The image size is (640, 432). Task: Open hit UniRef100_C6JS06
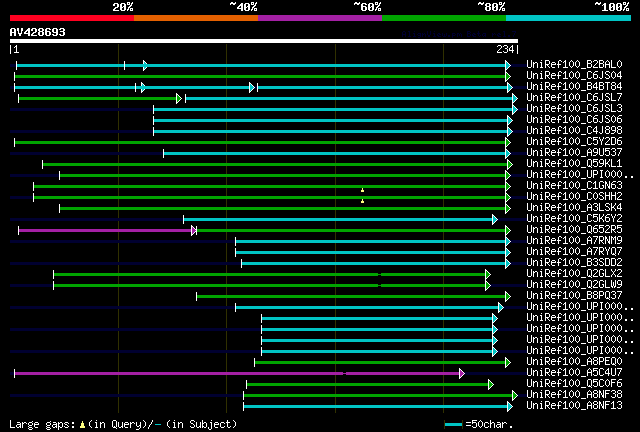pyautogui.click(x=574, y=120)
